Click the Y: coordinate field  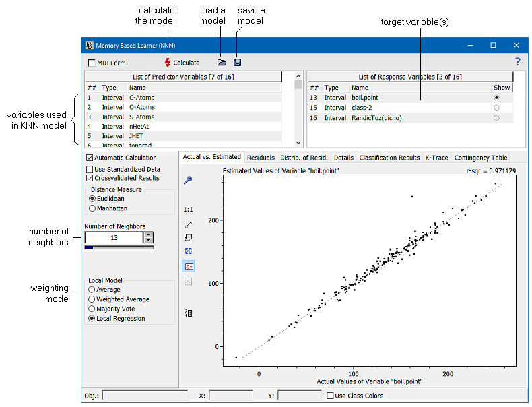300,396
